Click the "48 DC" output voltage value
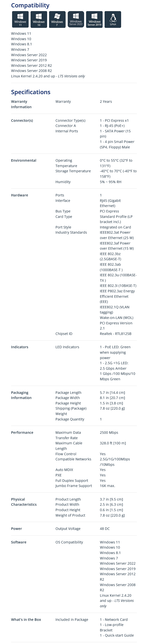The height and width of the screenshot is (644, 148). (105, 528)
